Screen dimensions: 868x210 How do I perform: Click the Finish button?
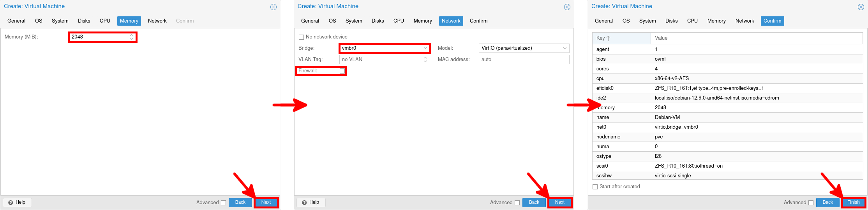point(853,202)
